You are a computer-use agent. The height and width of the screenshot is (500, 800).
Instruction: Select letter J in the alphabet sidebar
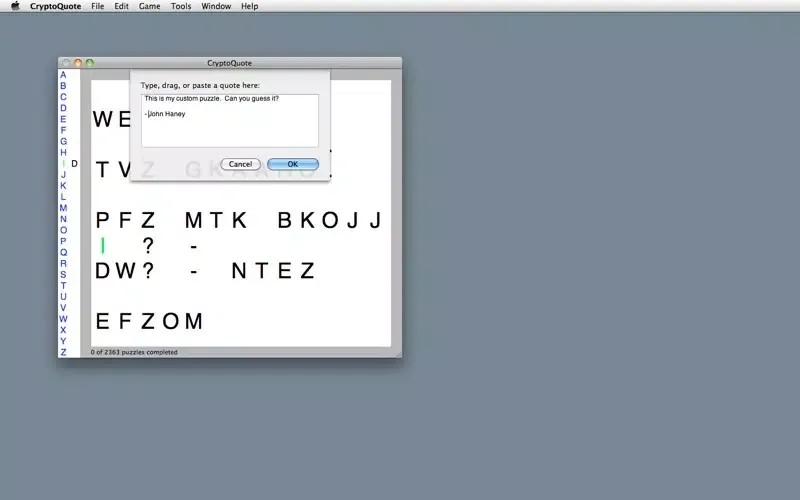(63, 175)
